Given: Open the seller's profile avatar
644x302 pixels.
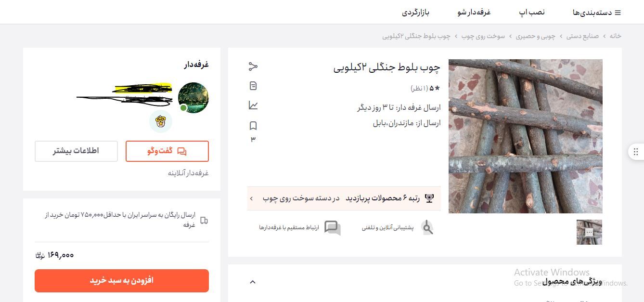Looking at the screenshot, I should 193,98.
